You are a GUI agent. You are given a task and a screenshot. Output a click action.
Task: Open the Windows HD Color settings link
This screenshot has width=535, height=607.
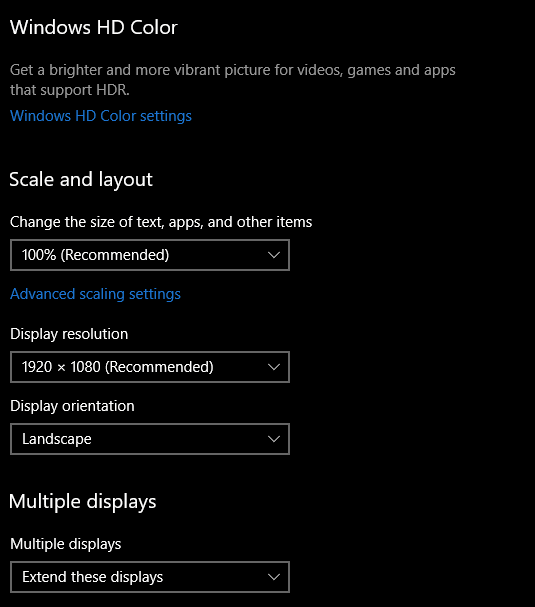(101, 116)
